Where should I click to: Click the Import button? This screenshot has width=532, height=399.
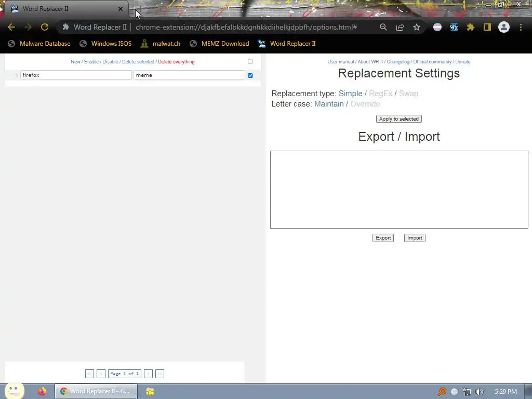coord(415,238)
